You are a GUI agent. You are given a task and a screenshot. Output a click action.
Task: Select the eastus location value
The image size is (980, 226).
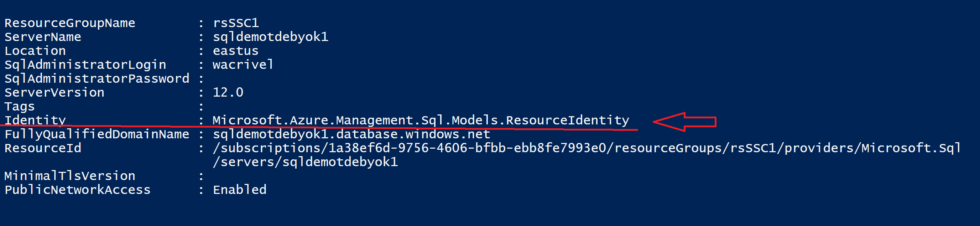point(235,51)
